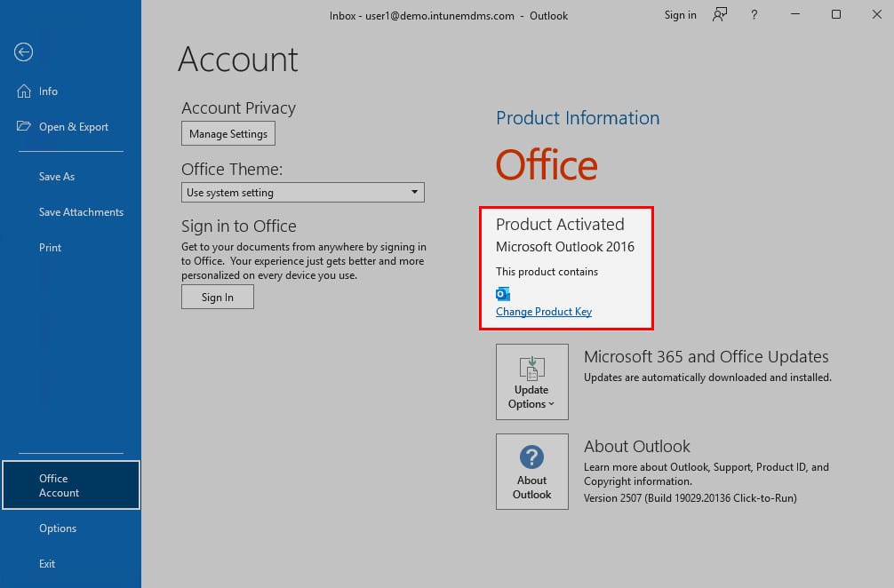Click the 'Account Privacy' heading

tap(238, 108)
